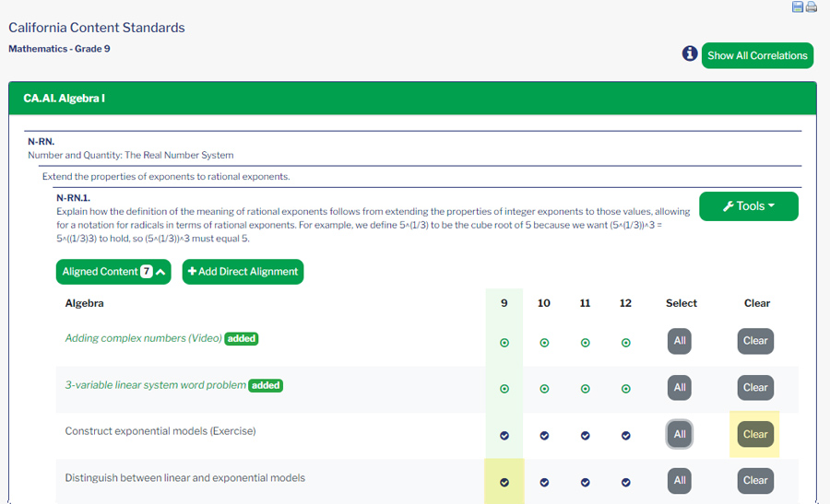The width and height of the screenshot is (830, 504).
Task: Click the grade 10 column header
Action: point(543,303)
